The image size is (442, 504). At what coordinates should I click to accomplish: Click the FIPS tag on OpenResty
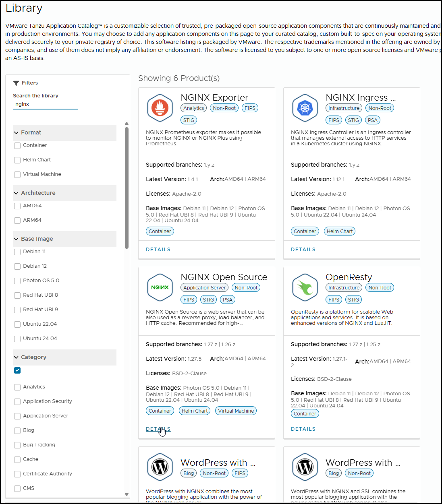(334, 300)
